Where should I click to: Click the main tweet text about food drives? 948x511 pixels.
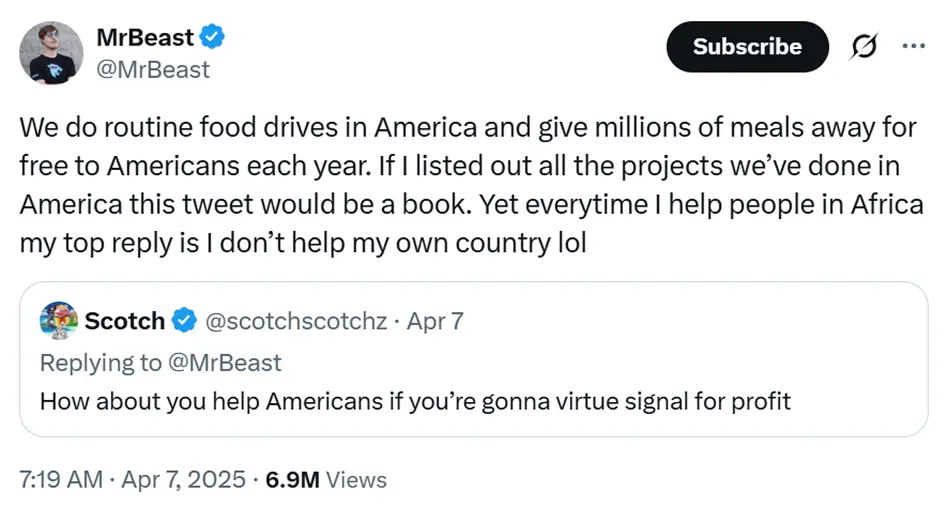click(x=470, y=185)
